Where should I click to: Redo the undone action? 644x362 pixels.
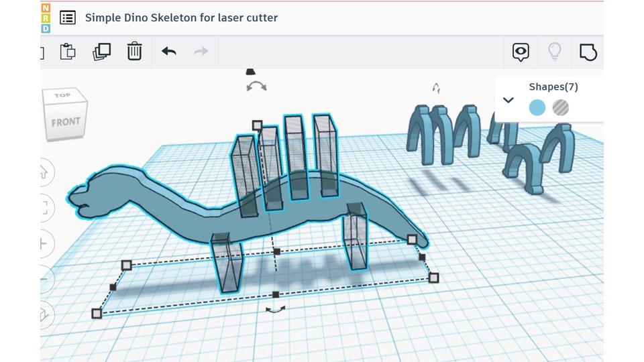point(201,52)
